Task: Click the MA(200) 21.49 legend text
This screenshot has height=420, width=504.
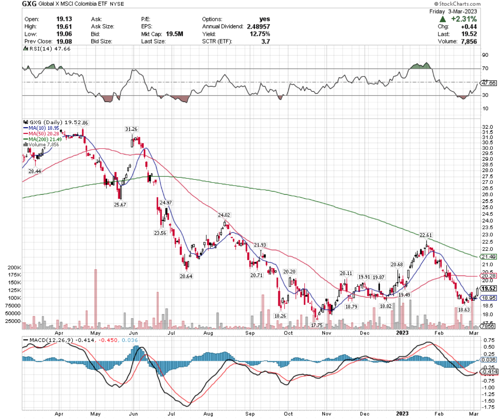Action: [x=45, y=139]
